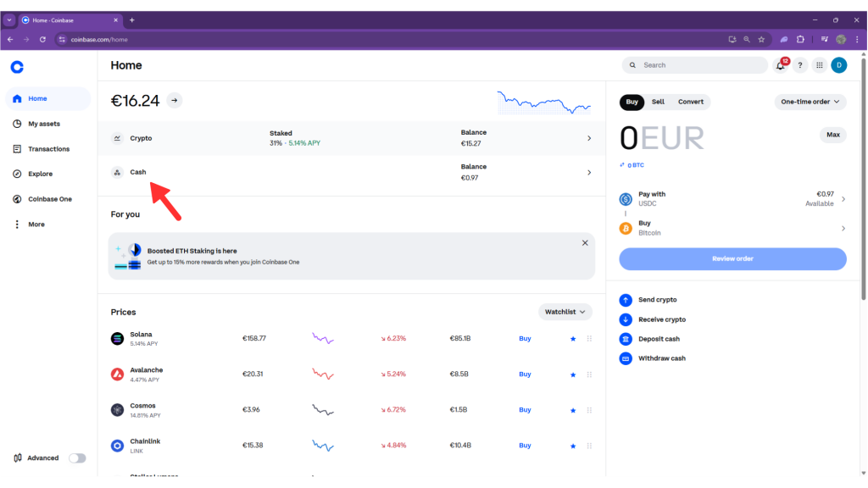Click the Solana coin icon

coord(117,339)
